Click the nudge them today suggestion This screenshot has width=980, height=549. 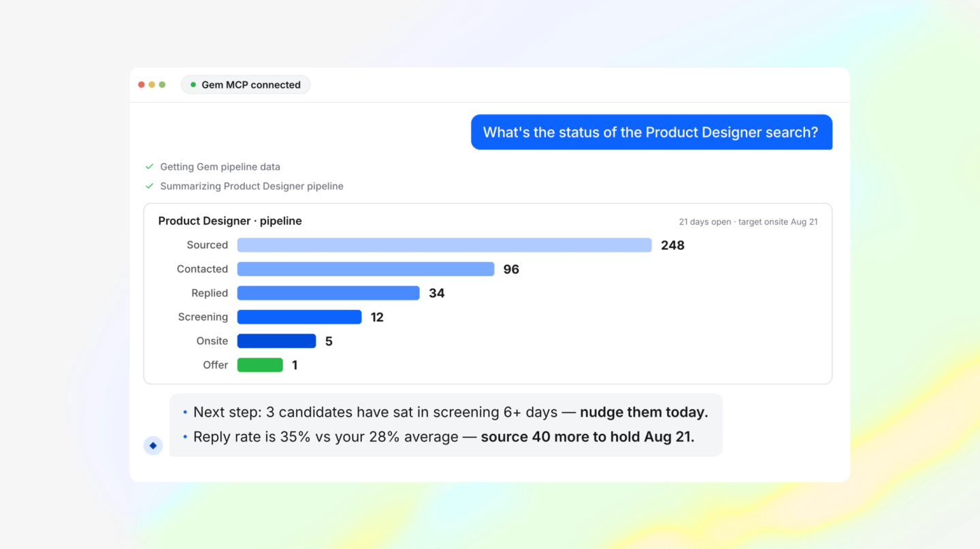pos(644,412)
